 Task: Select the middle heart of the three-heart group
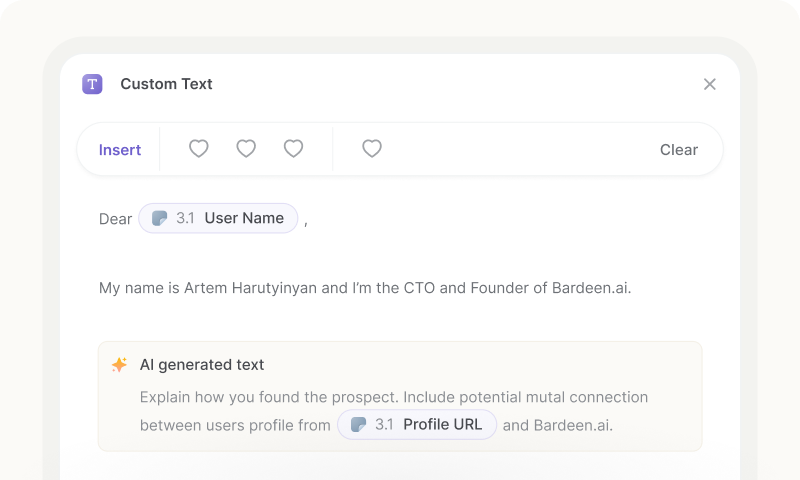(246, 148)
